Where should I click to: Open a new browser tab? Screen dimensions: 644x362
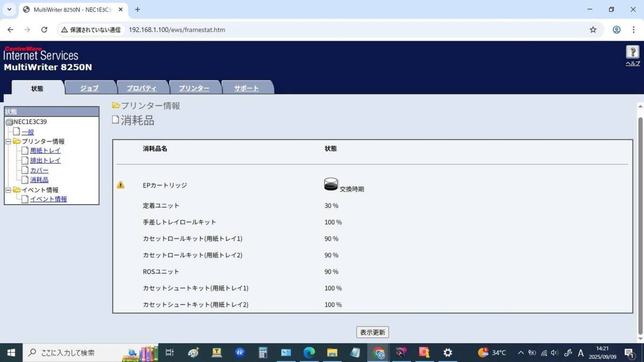[137, 10]
